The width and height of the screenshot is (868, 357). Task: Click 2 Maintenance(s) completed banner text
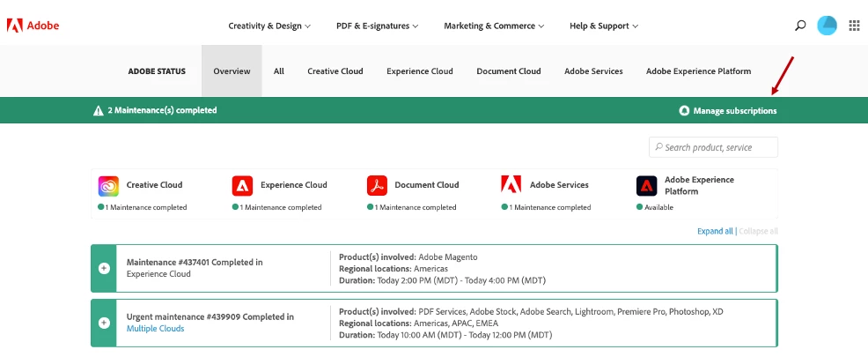(x=162, y=110)
